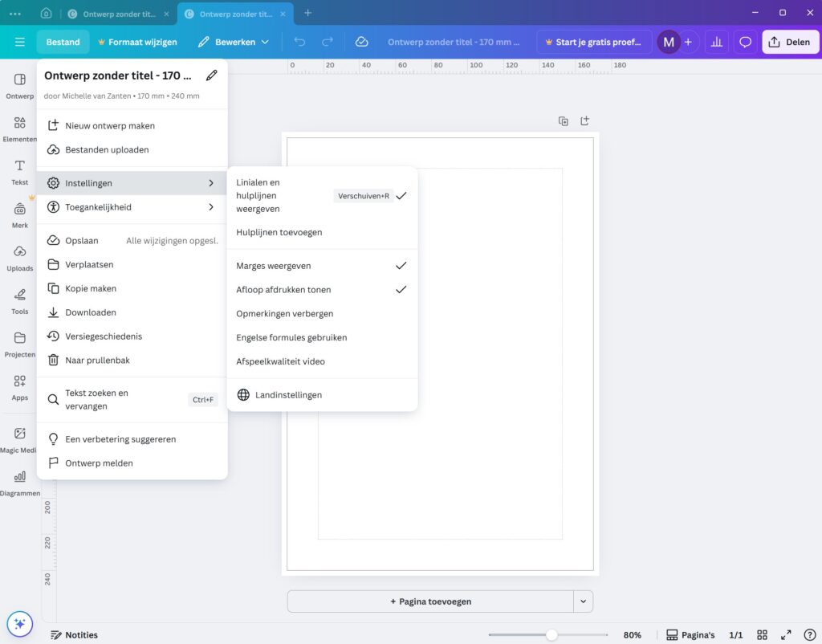Viewport: 822px width, 644px height.
Task: Toggle Linialen en hulplijnen weergeven
Action: point(321,196)
